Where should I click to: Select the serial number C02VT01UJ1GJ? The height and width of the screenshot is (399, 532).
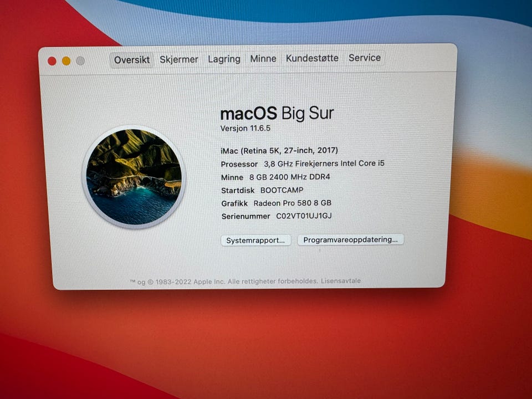click(x=304, y=216)
